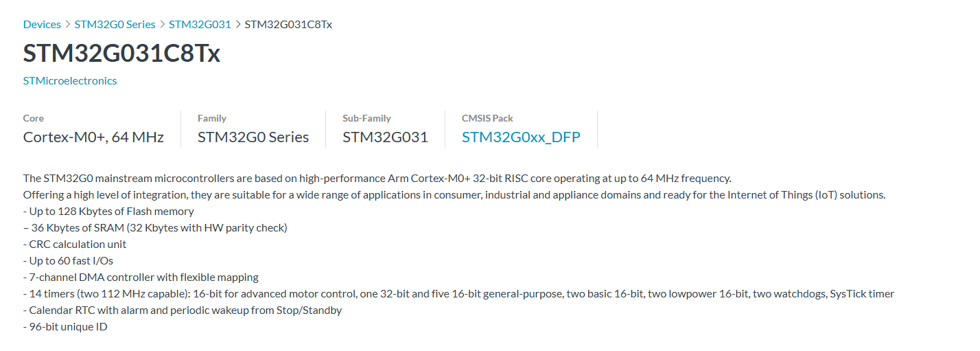The image size is (980, 351).
Task: Click the 7-channel DMA controller line
Action: (x=141, y=277)
